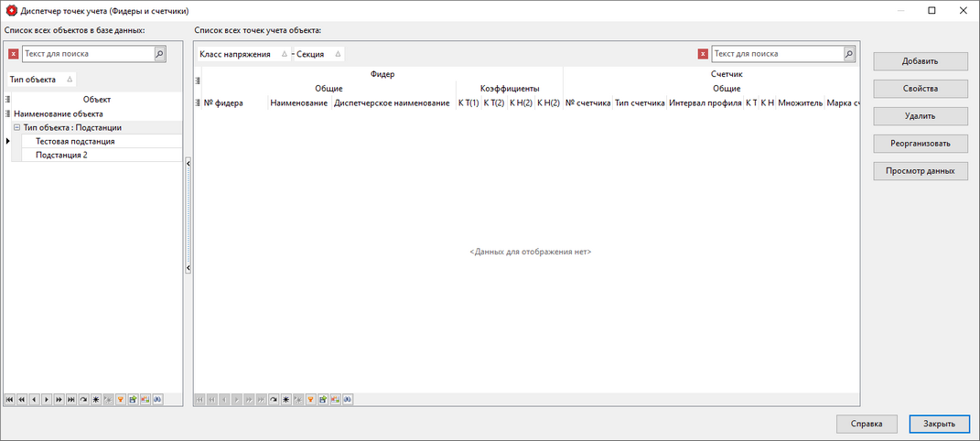
Task: Clear the objects list search with red X
Action: pos(13,54)
